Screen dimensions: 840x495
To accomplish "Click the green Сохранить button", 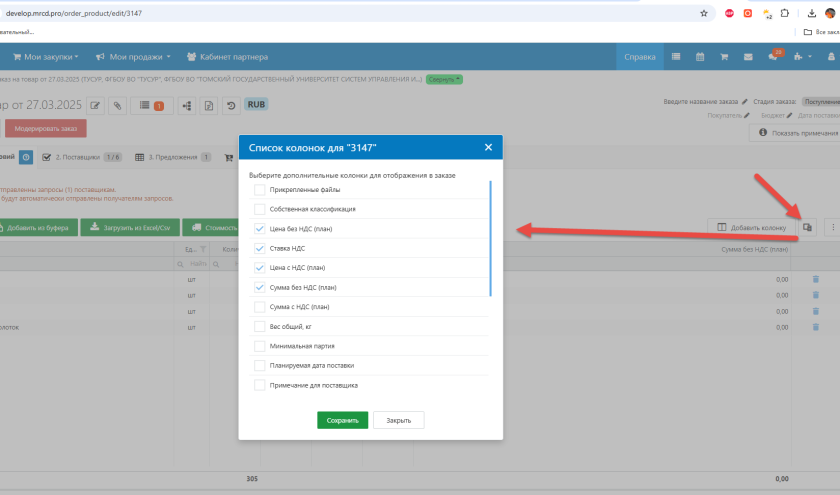I will pyautogui.click(x=342, y=421).
